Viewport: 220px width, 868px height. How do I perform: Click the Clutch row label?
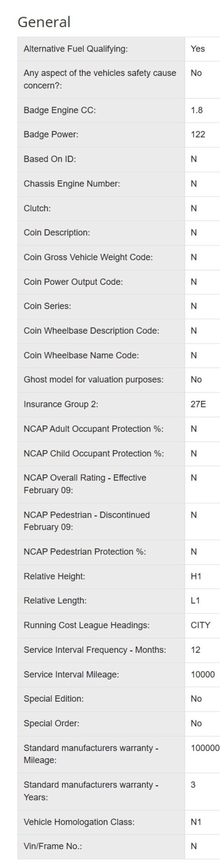[37, 208]
